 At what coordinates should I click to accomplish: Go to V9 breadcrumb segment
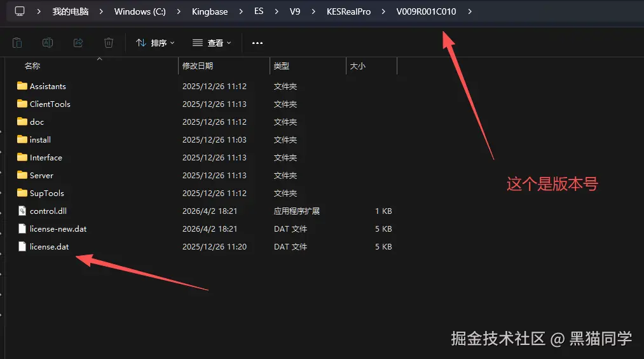pyautogui.click(x=295, y=11)
